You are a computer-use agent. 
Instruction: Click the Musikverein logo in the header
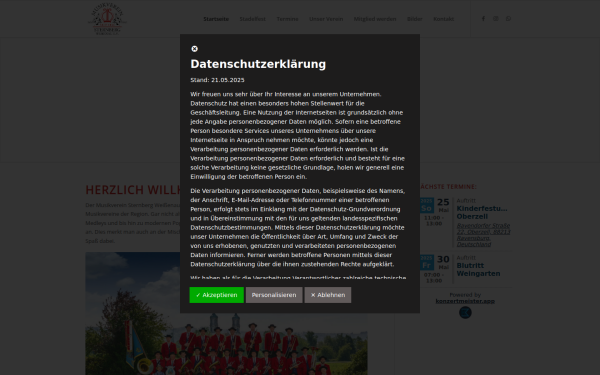coord(107,19)
